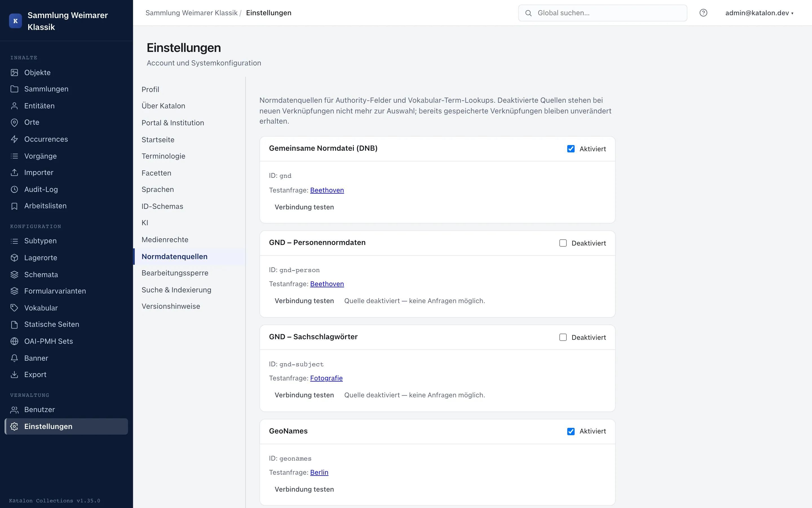Click the Katalon Collections v1.35.0 version text
This screenshot has width=812, height=508.
coord(55,501)
